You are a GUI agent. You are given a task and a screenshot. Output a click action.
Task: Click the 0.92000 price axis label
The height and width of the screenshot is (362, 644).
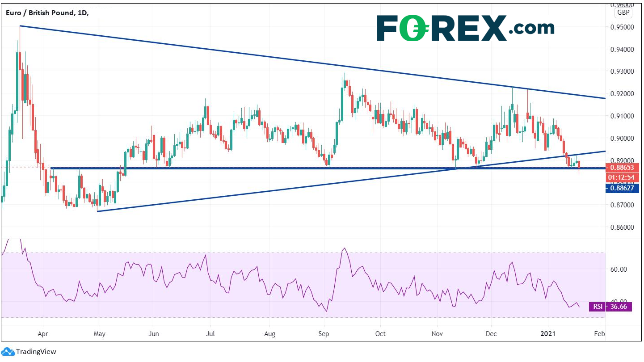pyautogui.click(x=623, y=94)
